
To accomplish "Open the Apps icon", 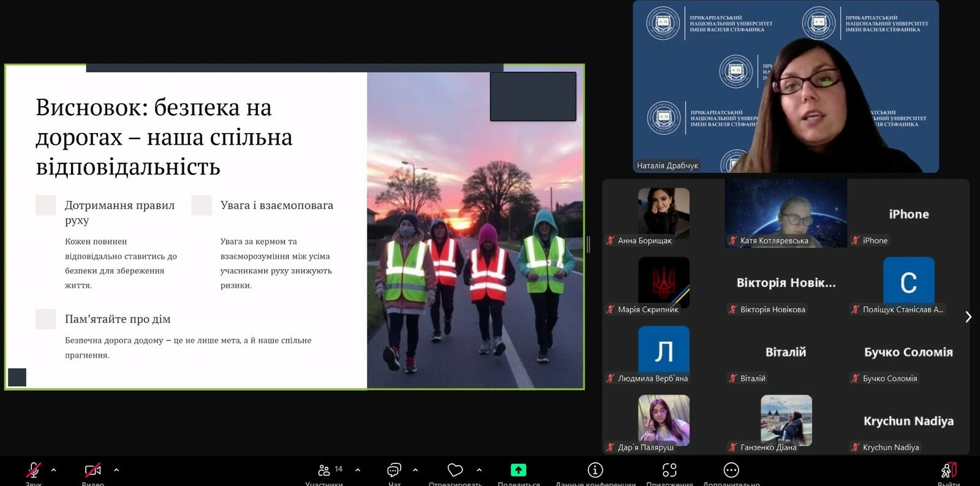I will point(669,470).
